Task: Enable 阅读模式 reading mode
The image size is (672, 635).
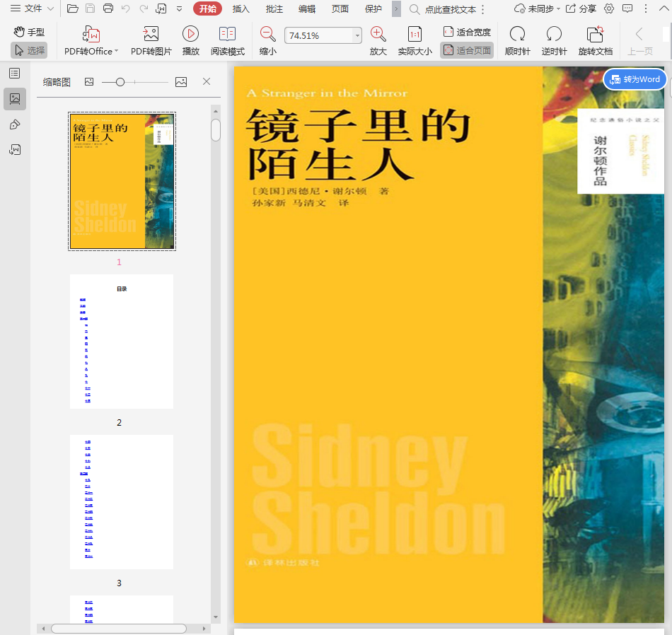Action: (228, 41)
